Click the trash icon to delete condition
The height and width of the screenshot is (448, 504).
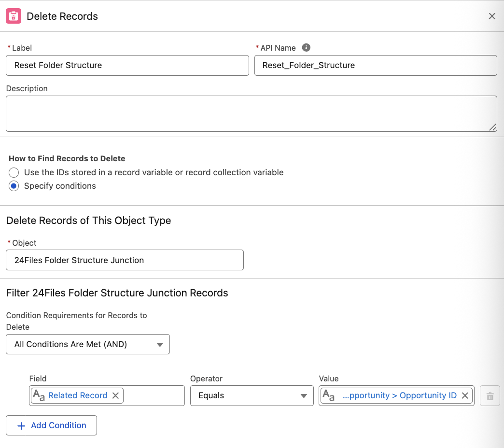pyautogui.click(x=490, y=396)
